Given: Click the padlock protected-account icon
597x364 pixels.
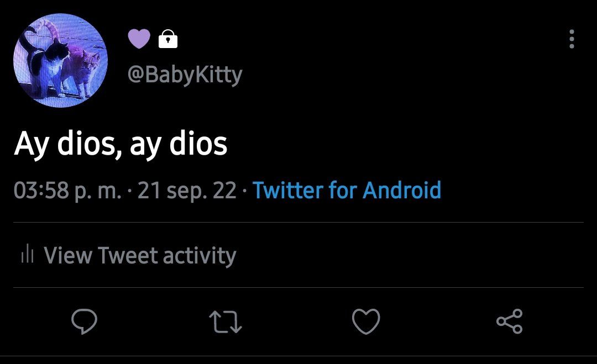Looking at the screenshot, I should [168, 39].
